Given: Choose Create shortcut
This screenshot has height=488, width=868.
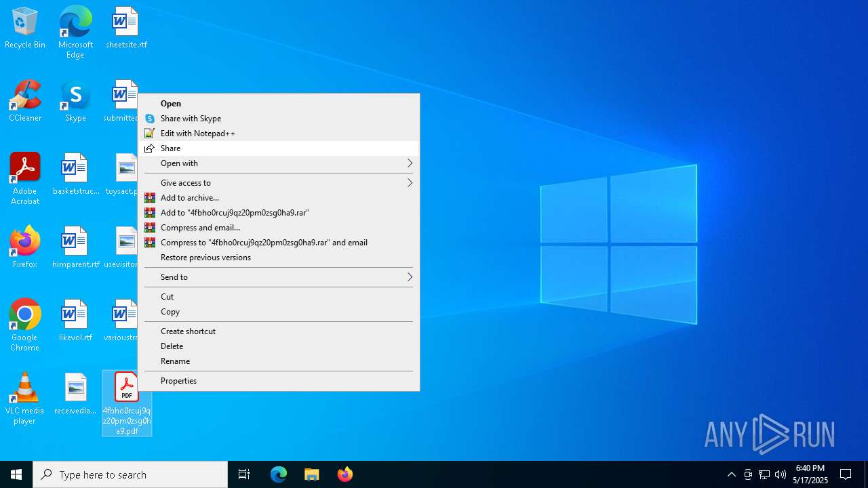Looking at the screenshot, I should [279, 331].
